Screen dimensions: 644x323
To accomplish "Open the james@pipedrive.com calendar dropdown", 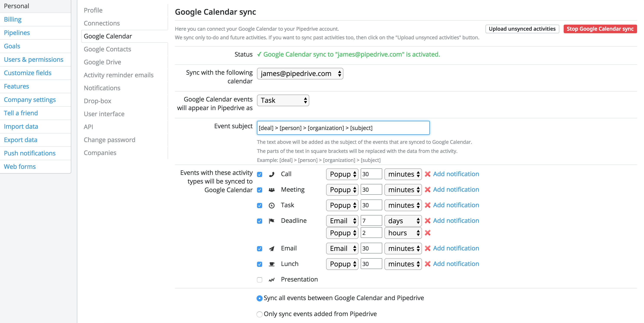I will click(300, 73).
